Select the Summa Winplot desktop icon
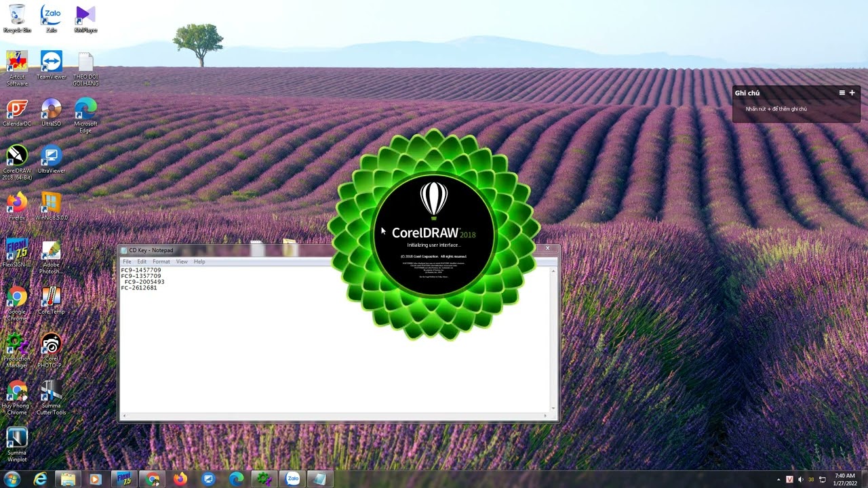This screenshot has height=488, width=868. (17, 445)
